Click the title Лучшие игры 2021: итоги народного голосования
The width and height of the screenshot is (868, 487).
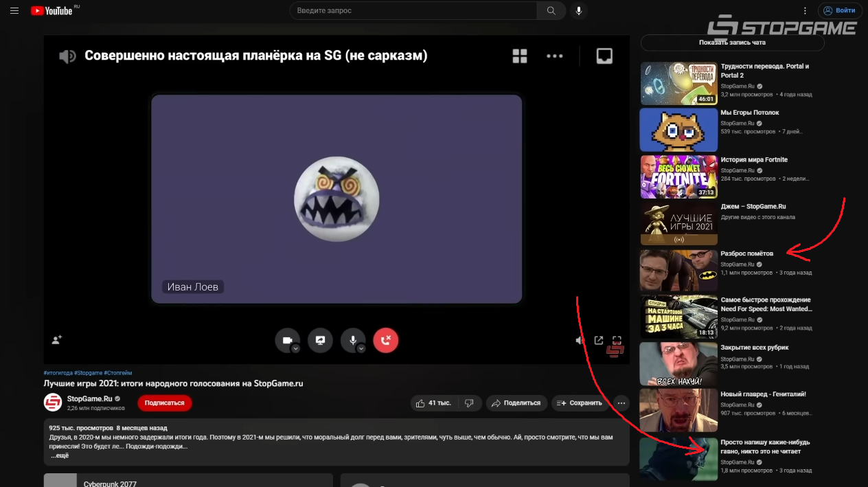coord(173,383)
